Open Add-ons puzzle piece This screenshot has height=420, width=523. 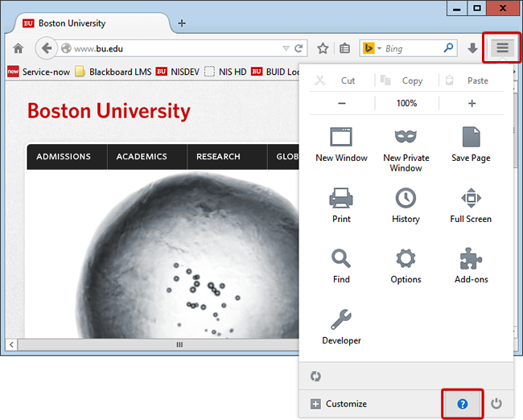pyautogui.click(x=471, y=266)
